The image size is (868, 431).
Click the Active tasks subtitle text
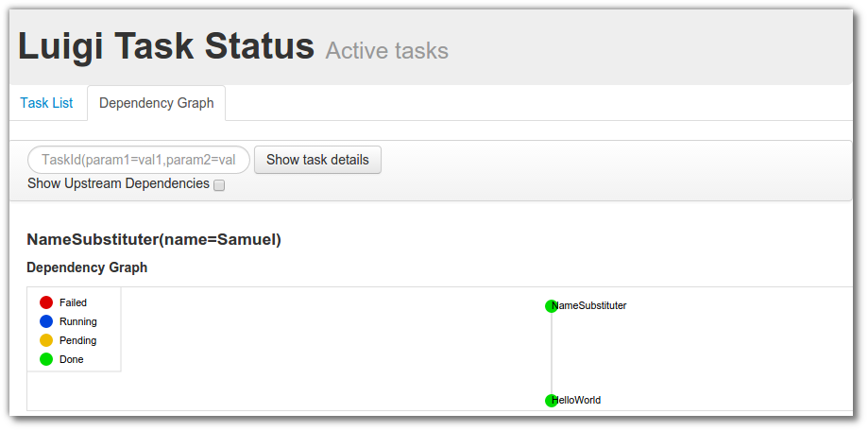[387, 50]
